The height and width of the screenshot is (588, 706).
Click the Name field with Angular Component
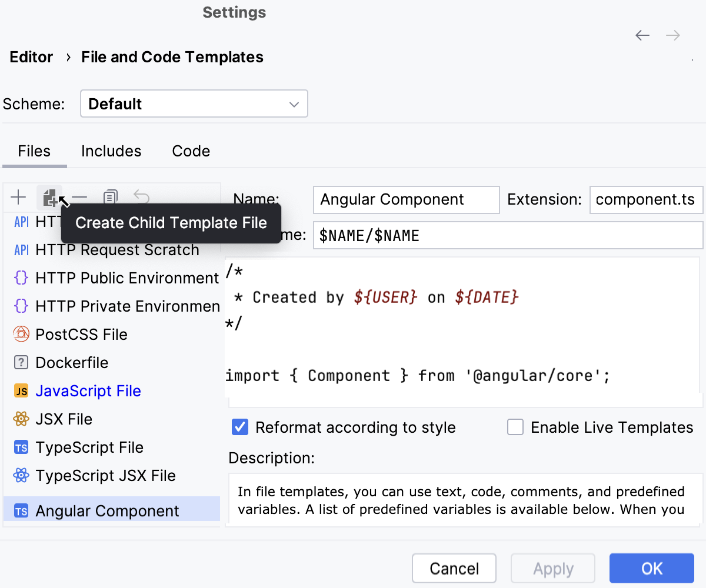pyautogui.click(x=406, y=200)
